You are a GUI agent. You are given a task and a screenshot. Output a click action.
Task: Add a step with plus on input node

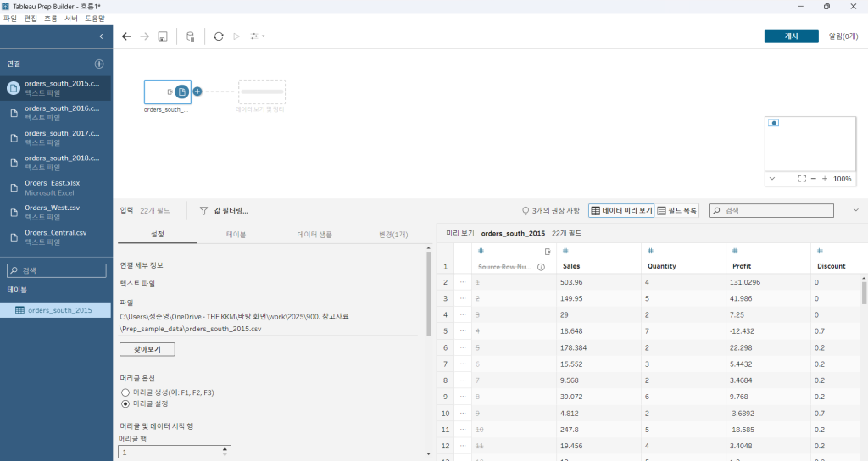pos(197,92)
